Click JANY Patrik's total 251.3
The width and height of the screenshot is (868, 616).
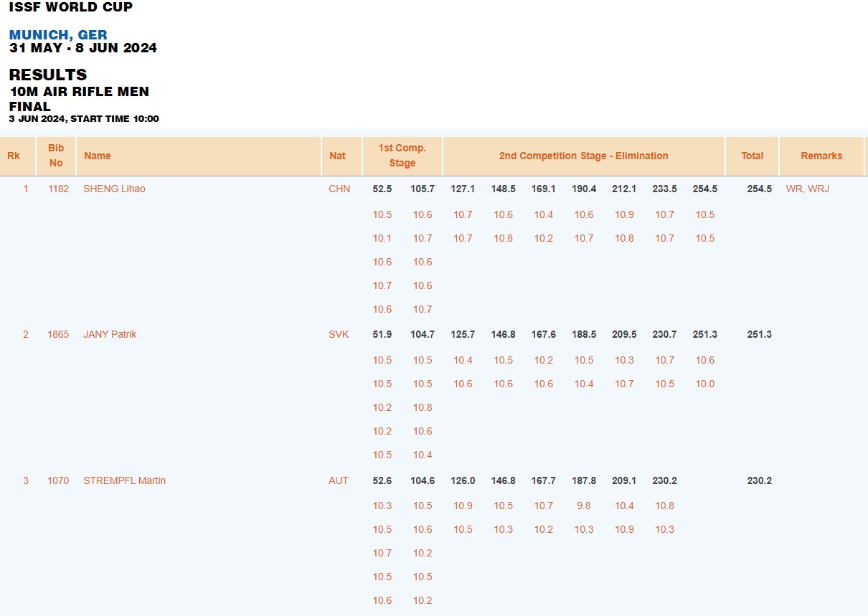pyautogui.click(x=760, y=334)
